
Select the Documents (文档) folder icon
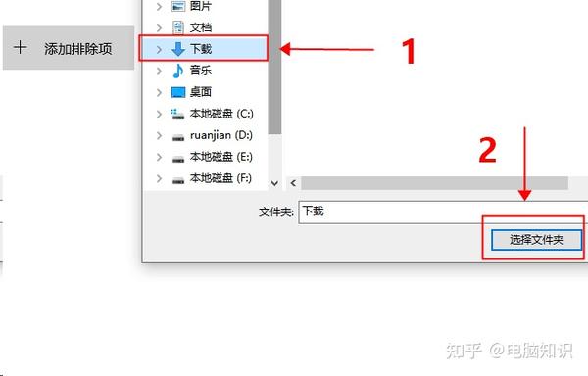tap(177, 27)
